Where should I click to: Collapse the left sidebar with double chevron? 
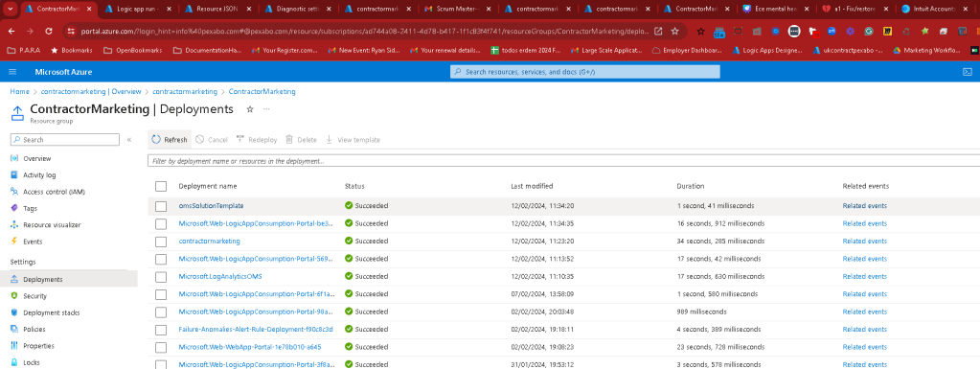click(128, 140)
